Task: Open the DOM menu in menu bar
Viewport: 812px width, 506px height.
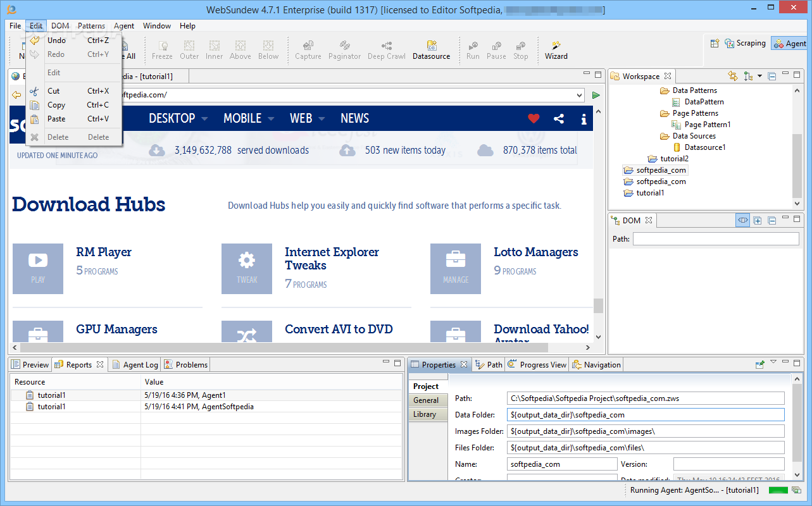Action: (60, 26)
